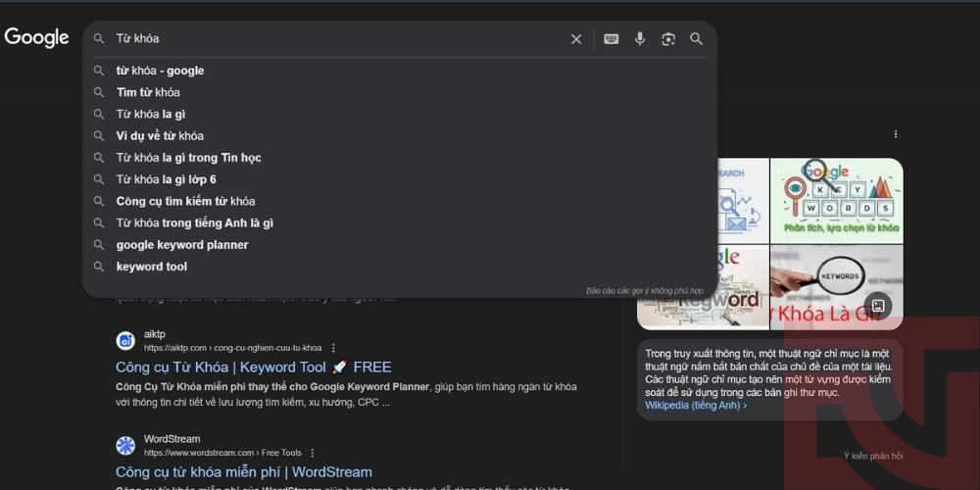Select suggestion "Tìm từ khóa"
This screenshot has width=980, height=490.
(x=400, y=92)
